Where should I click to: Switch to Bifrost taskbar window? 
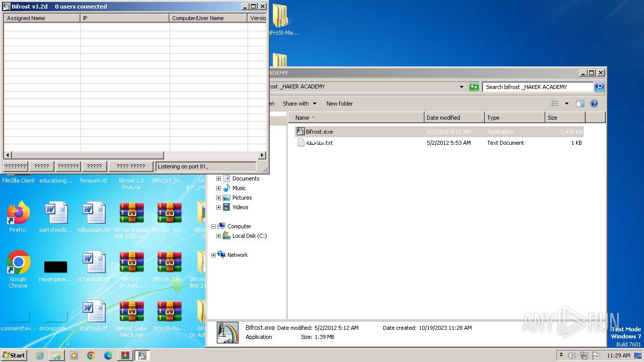click(142, 355)
